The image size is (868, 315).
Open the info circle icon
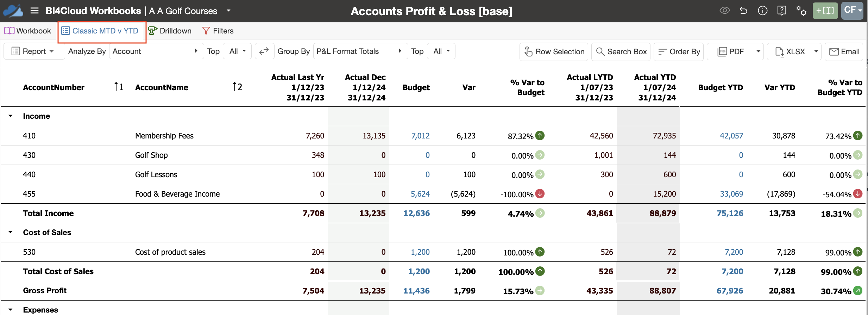point(762,11)
